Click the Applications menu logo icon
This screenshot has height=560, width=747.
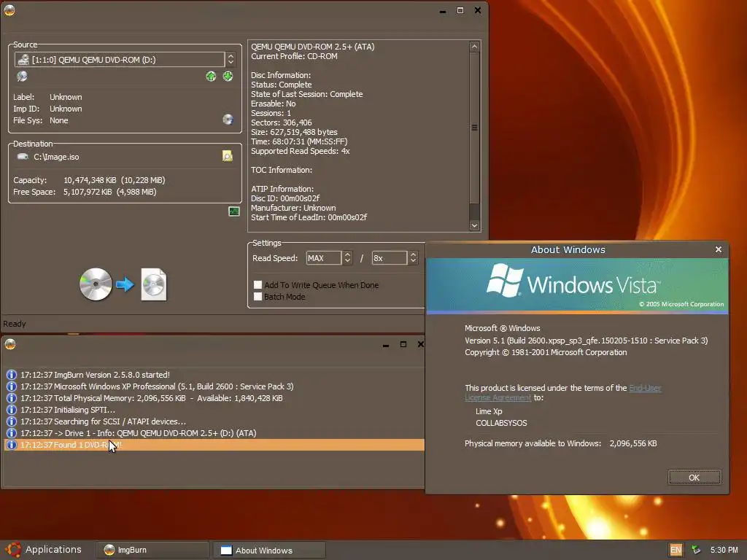coord(13,550)
